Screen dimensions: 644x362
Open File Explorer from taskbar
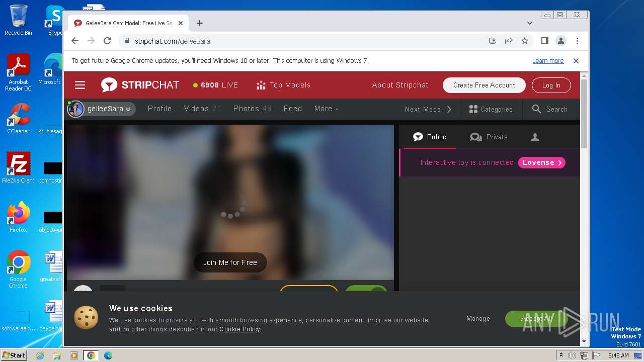[x=57, y=355]
